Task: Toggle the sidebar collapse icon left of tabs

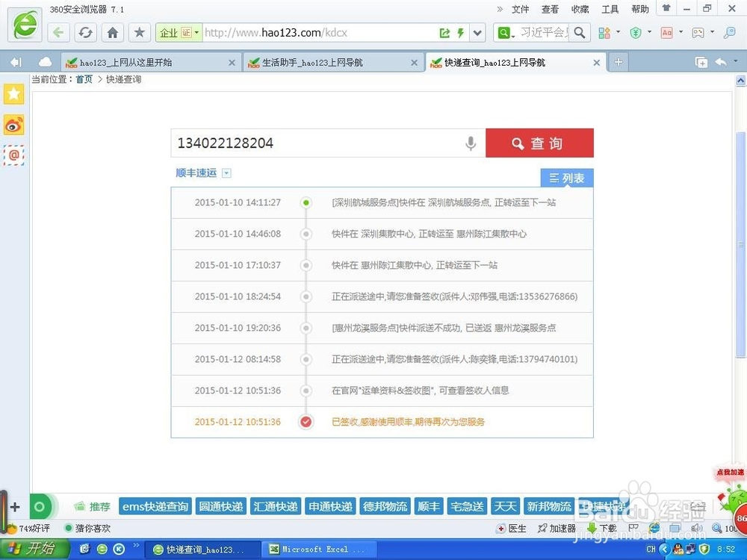Action: tap(16, 63)
